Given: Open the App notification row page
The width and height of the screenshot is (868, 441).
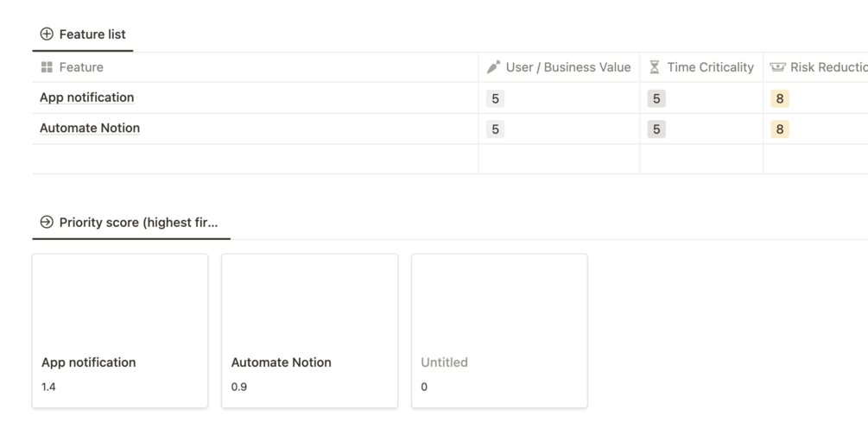Looking at the screenshot, I should [x=87, y=98].
